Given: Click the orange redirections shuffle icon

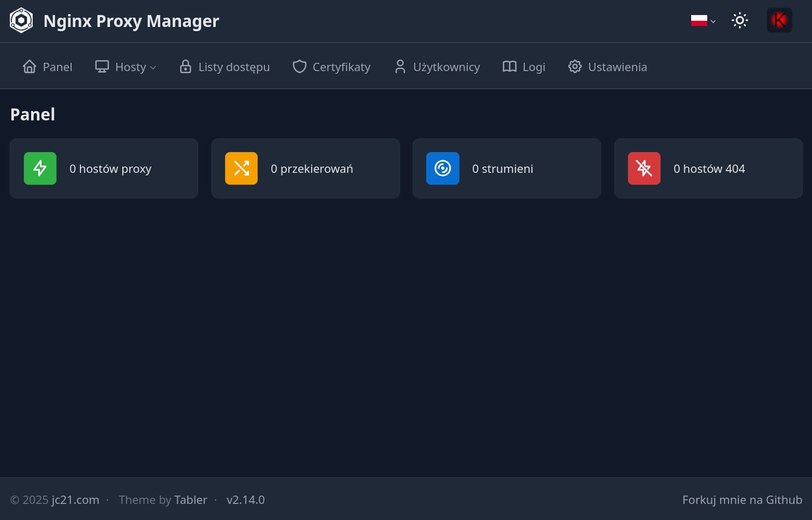Looking at the screenshot, I should 241,168.
